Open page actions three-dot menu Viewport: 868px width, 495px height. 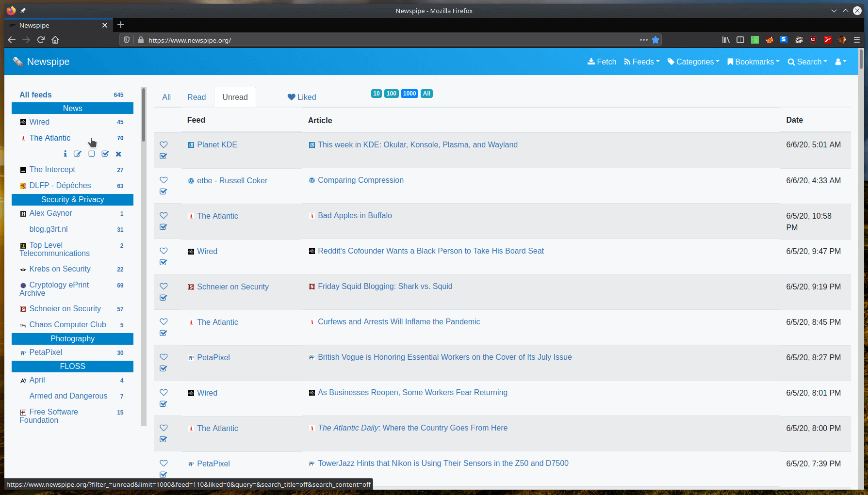pos(644,40)
